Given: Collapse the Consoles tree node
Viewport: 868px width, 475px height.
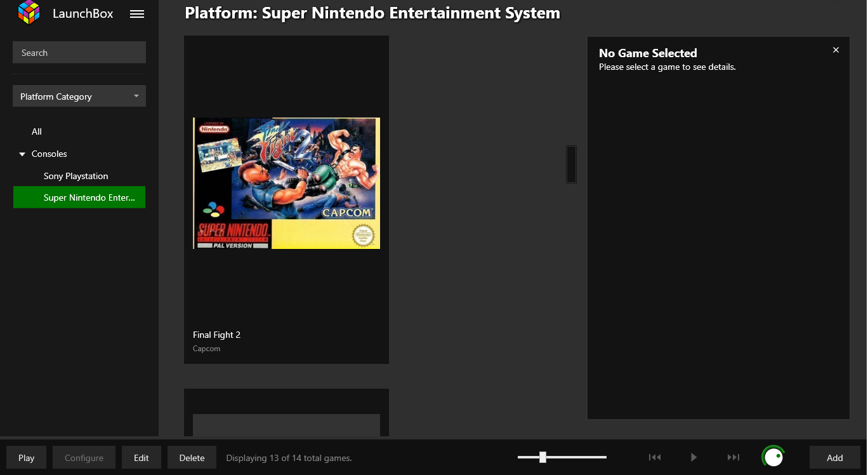Looking at the screenshot, I should (23, 154).
